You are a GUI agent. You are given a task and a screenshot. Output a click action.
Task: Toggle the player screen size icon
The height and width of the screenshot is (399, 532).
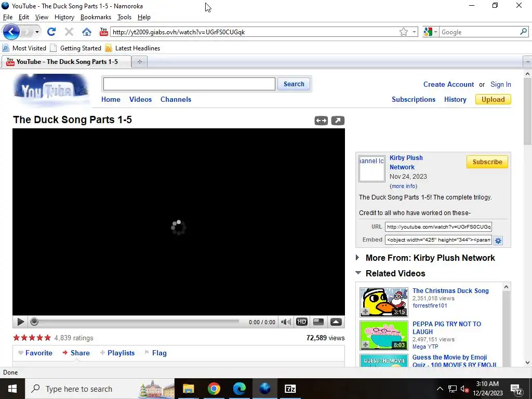click(318, 322)
